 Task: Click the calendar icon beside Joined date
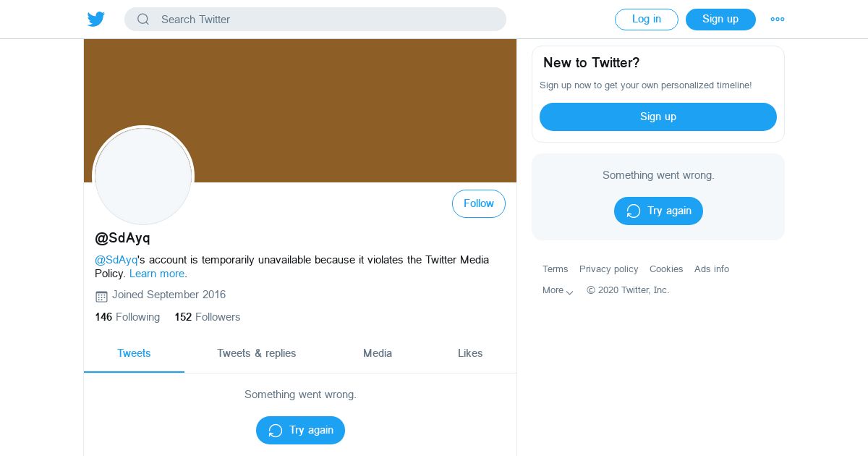[101, 296]
